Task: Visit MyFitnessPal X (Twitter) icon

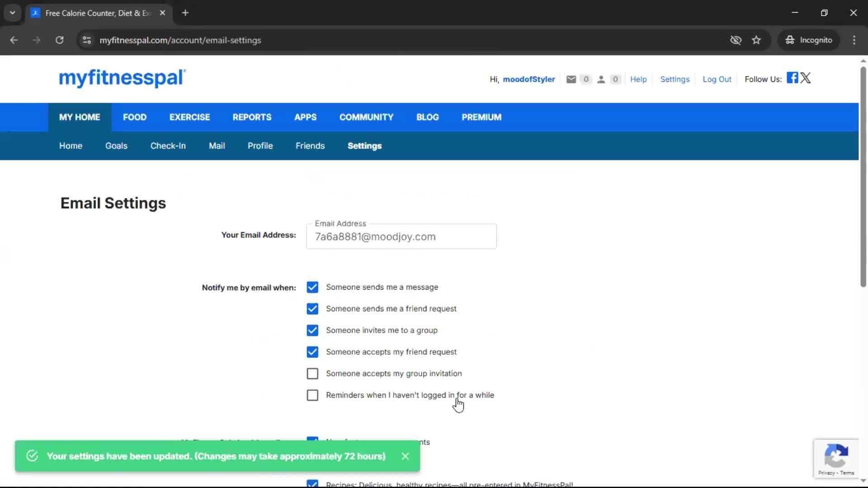Action: [x=806, y=78]
